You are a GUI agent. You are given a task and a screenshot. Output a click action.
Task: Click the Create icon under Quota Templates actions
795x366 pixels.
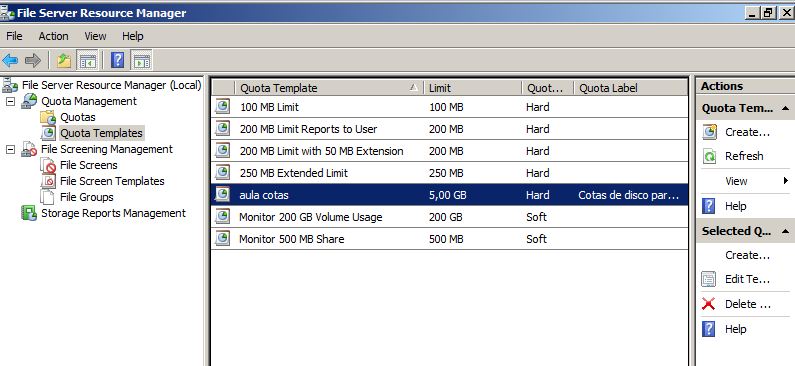coord(710,132)
